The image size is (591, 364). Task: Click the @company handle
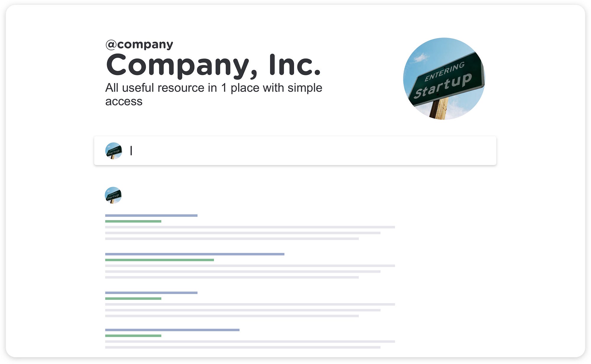[139, 44]
